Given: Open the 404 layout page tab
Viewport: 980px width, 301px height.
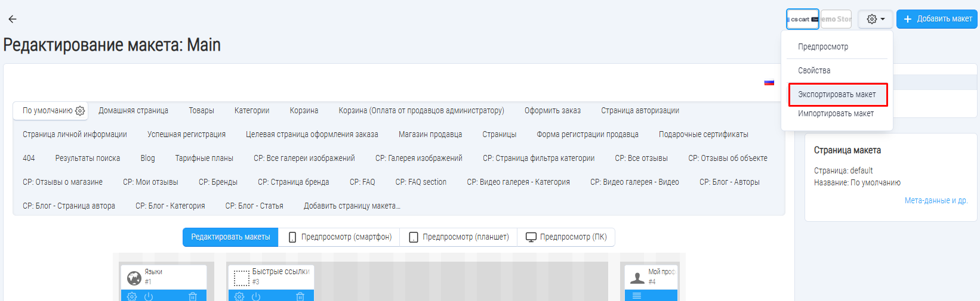Looking at the screenshot, I should (x=29, y=158).
